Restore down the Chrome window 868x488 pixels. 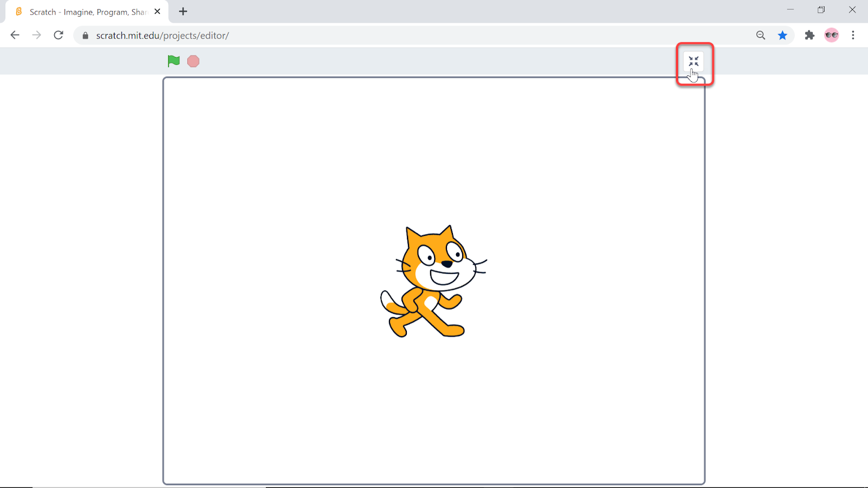(x=821, y=10)
